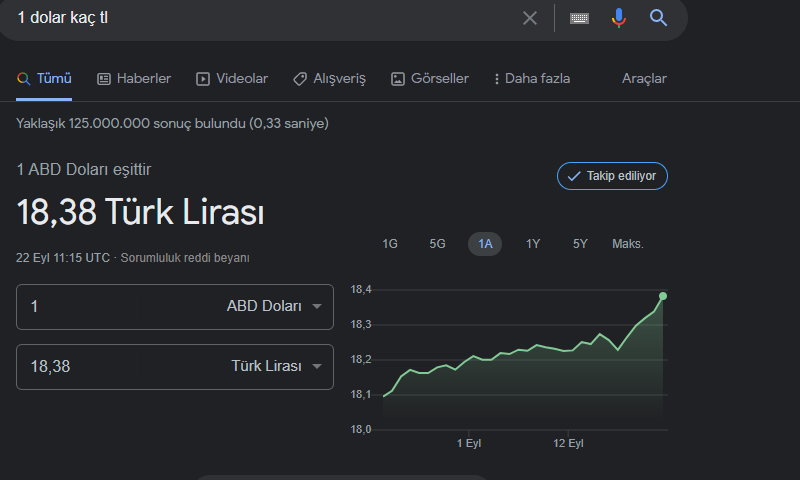Screen dimensions: 800x480
Task: Switch to the Haberler tab
Action: point(134,79)
